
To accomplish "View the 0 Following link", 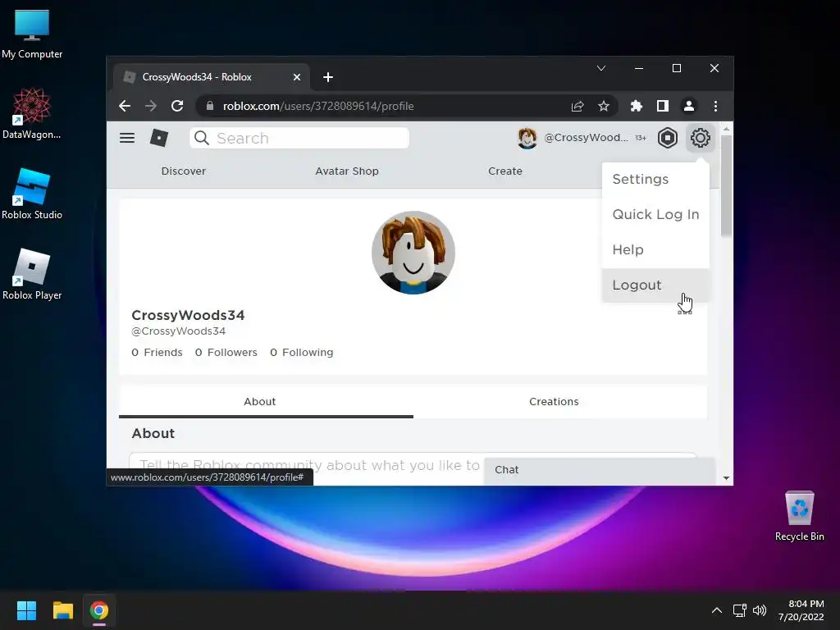I will click(302, 353).
